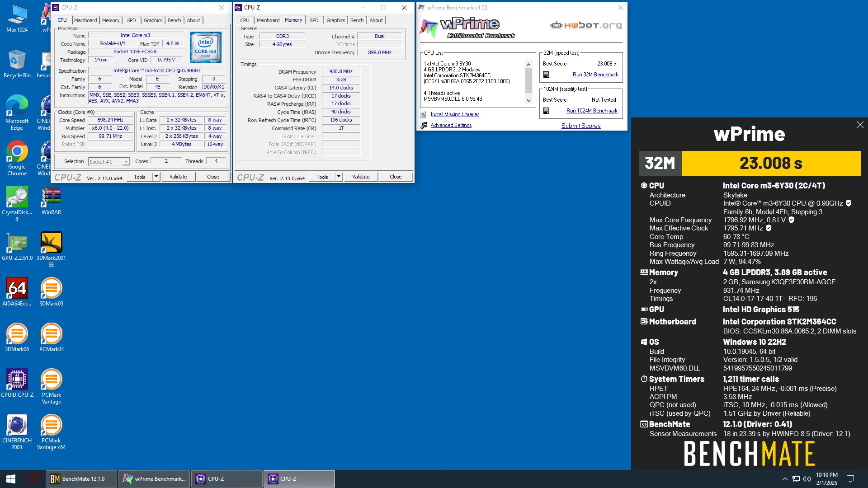868x488 pixels.
Task: Click the DRAM Frequency 930.8 MHz value
Action: coord(341,71)
